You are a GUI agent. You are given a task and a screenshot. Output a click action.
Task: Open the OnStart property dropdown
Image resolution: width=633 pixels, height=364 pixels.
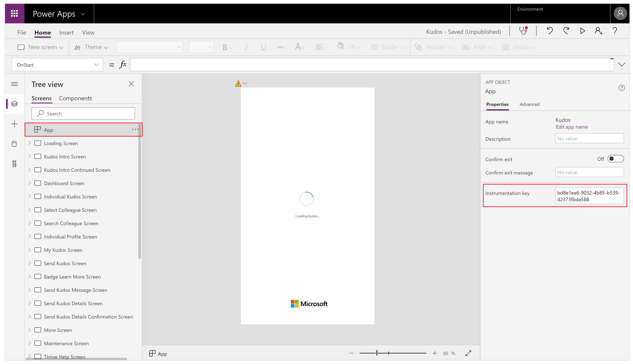click(96, 65)
